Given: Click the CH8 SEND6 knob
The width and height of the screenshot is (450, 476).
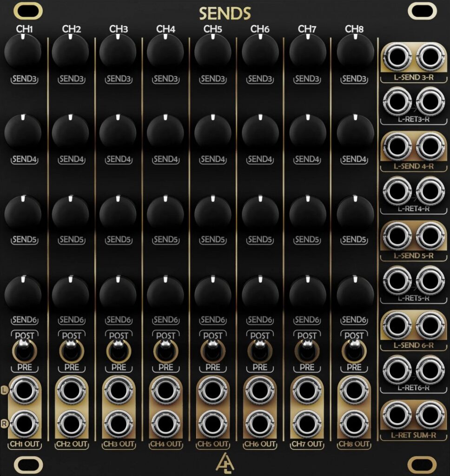Looking at the screenshot, I should point(355,293).
